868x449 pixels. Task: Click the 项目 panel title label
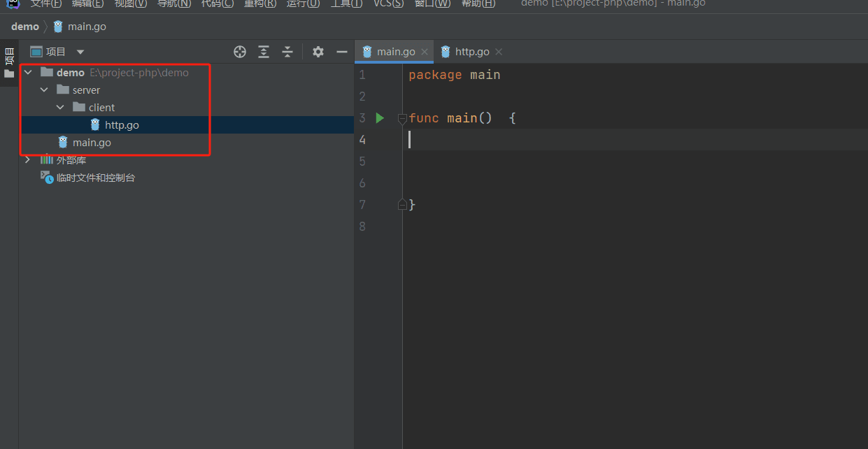point(56,52)
